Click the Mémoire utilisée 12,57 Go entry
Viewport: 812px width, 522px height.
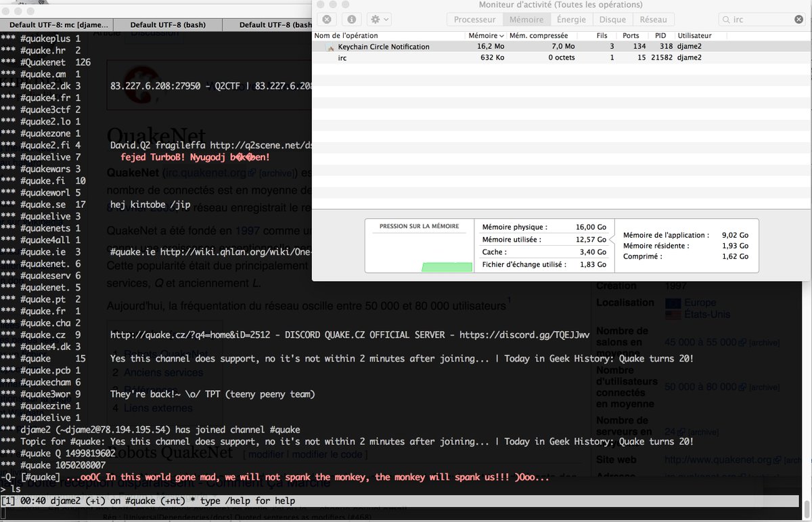point(544,240)
